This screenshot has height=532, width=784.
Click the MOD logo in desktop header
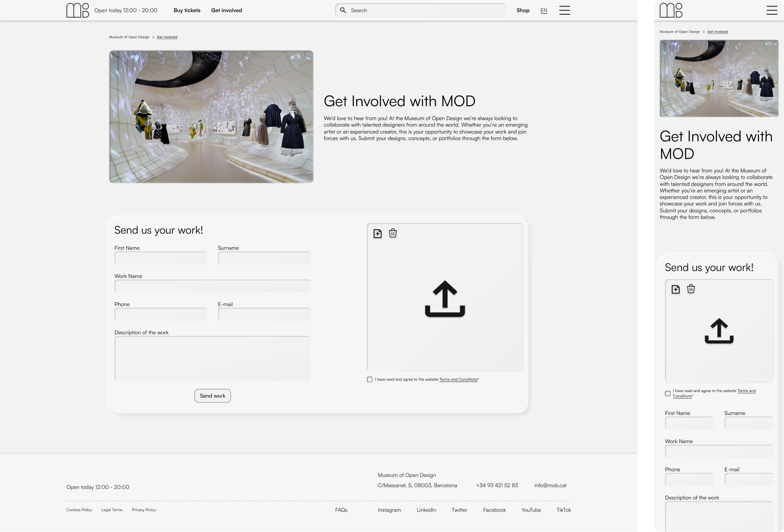(x=78, y=10)
